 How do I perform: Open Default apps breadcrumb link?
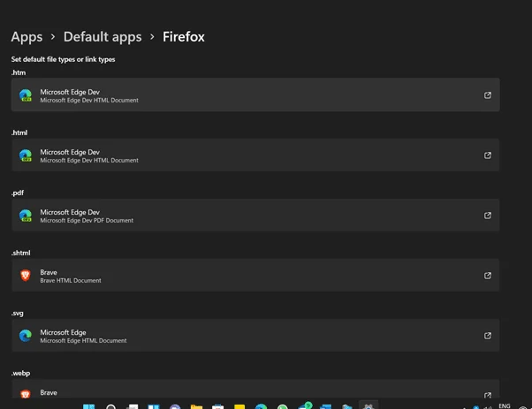tap(103, 36)
